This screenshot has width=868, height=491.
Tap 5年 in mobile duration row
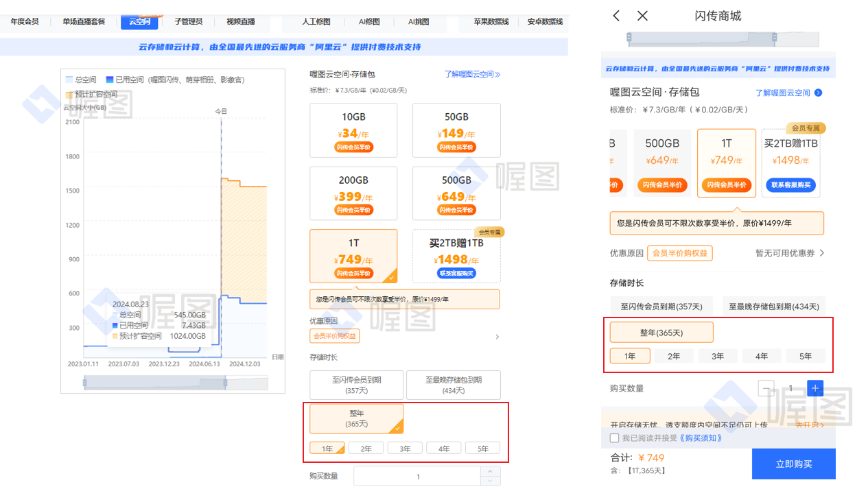coord(806,356)
